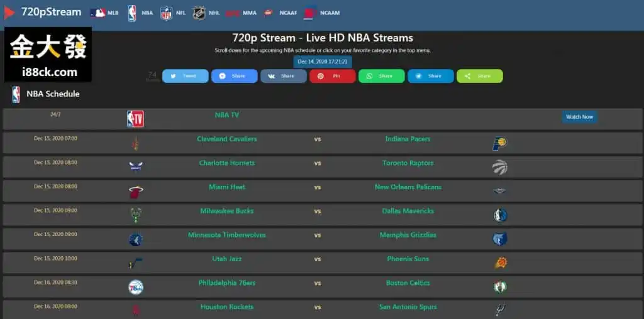Image resolution: width=644 pixels, height=319 pixels.
Task: Open the NCAAF menu item
Action: pyautogui.click(x=288, y=13)
